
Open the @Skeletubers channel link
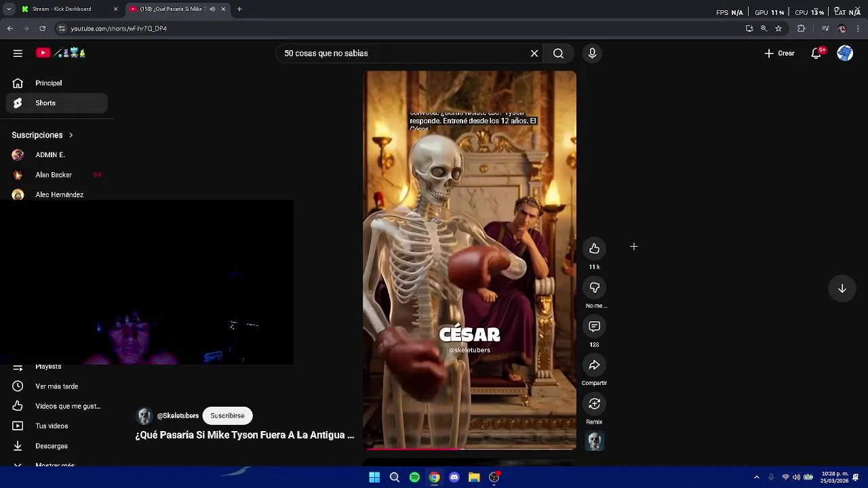(178, 415)
